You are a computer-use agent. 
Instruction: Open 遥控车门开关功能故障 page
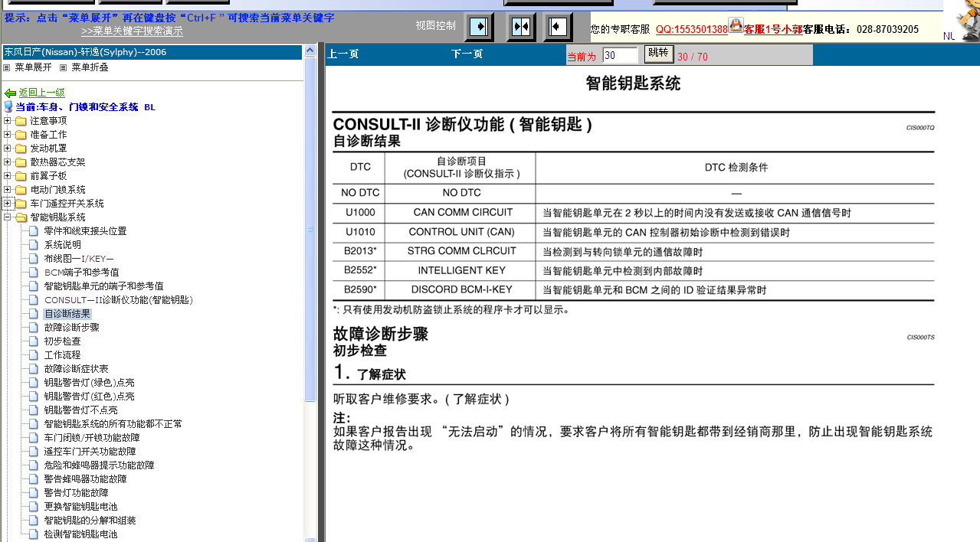click(90, 452)
